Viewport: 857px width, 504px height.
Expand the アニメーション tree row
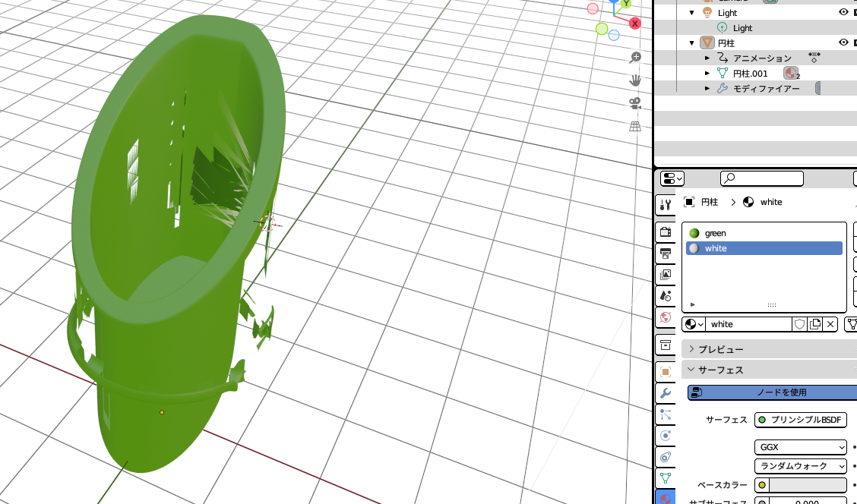tap(707, 58)
